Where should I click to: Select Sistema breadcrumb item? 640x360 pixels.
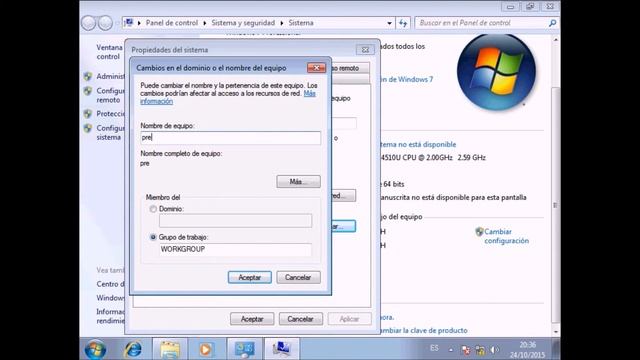pyautogui.click(x=301, y=23)
